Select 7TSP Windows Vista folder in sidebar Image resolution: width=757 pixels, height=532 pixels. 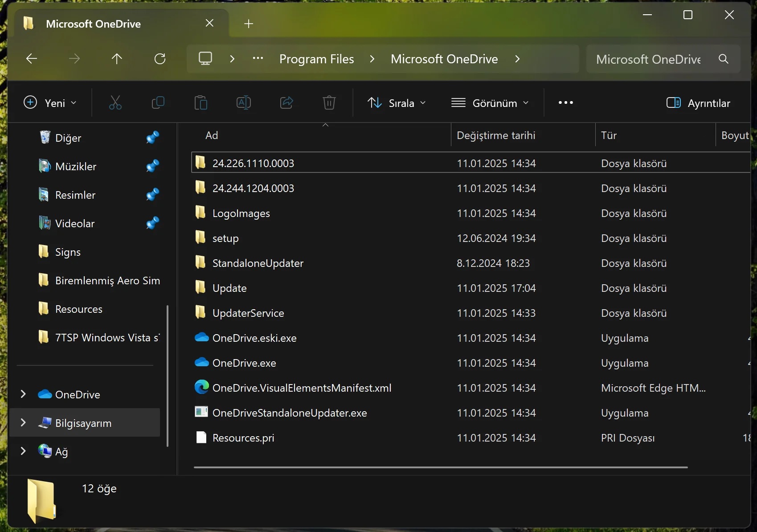point(85,337)
